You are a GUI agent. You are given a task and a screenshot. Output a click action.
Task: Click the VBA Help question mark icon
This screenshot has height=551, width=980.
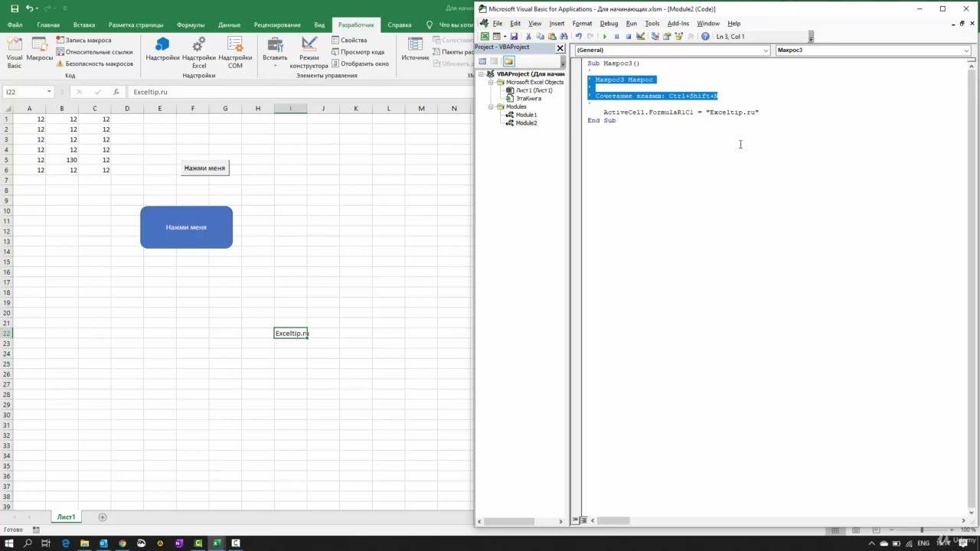705,36
